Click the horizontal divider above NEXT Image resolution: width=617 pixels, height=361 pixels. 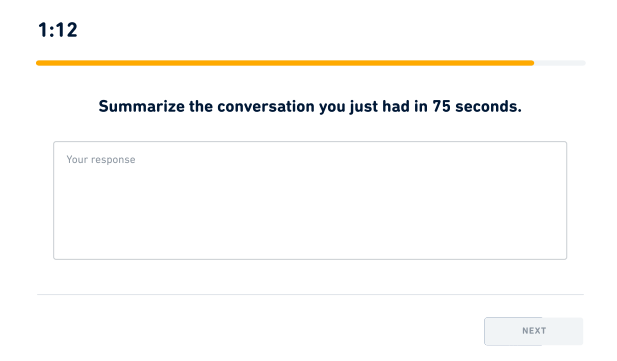tap(310, 294)
